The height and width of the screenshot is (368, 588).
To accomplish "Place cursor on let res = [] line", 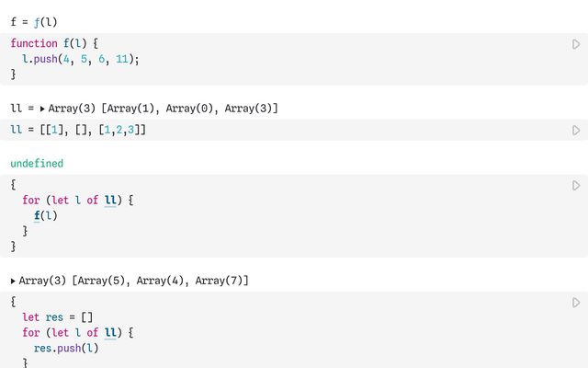I will coord(57,317).
